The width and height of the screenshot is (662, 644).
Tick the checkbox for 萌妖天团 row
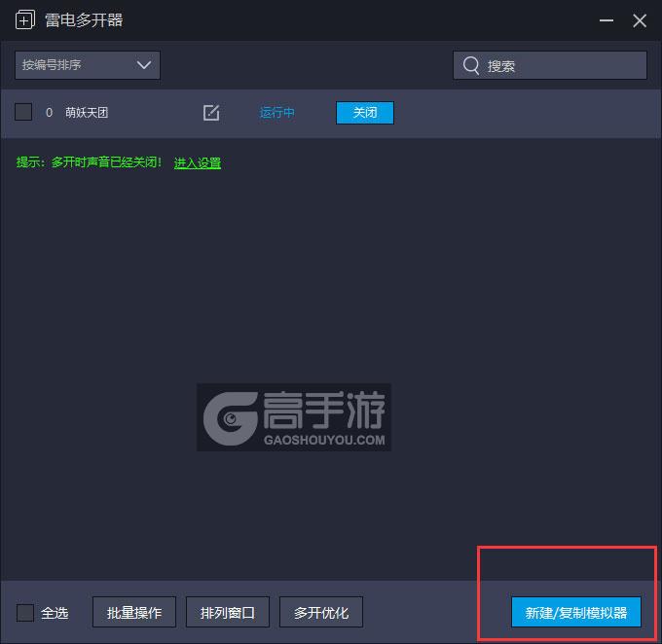[x=23, y=112]
